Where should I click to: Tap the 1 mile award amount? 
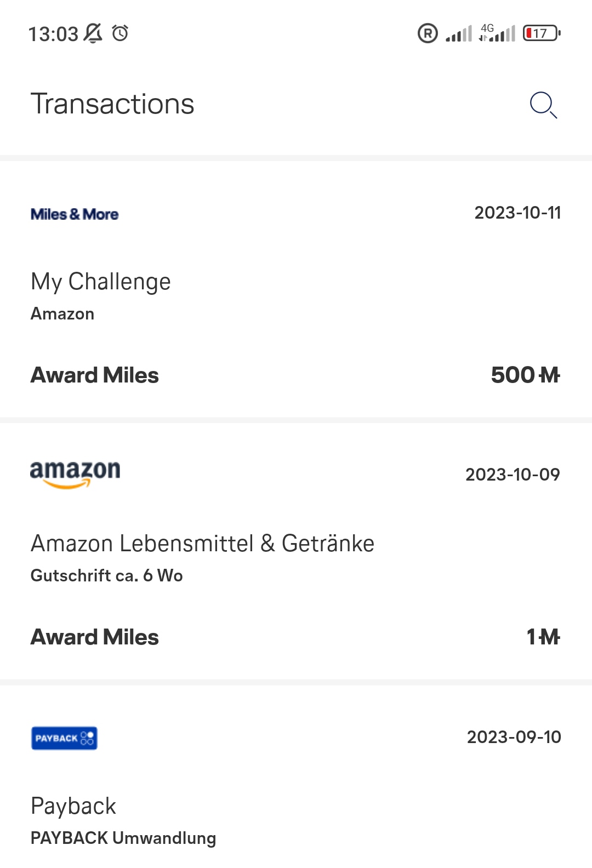click(x=543, y=637)
